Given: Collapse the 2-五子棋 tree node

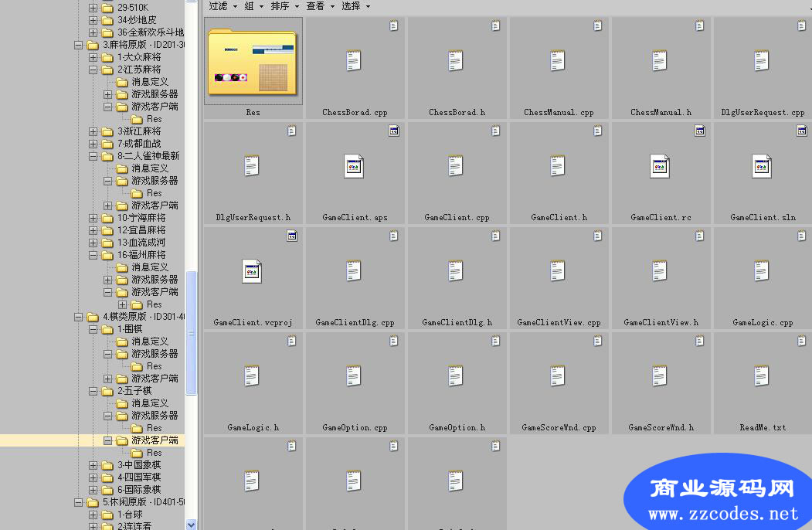Looking at the screenshot, I should point(93,391).
